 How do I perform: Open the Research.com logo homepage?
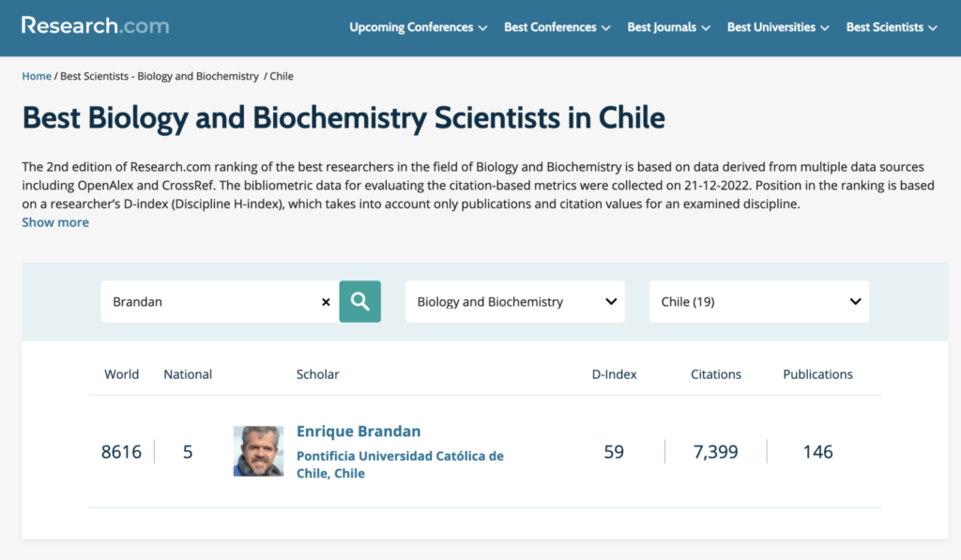[x=95, y=25]
